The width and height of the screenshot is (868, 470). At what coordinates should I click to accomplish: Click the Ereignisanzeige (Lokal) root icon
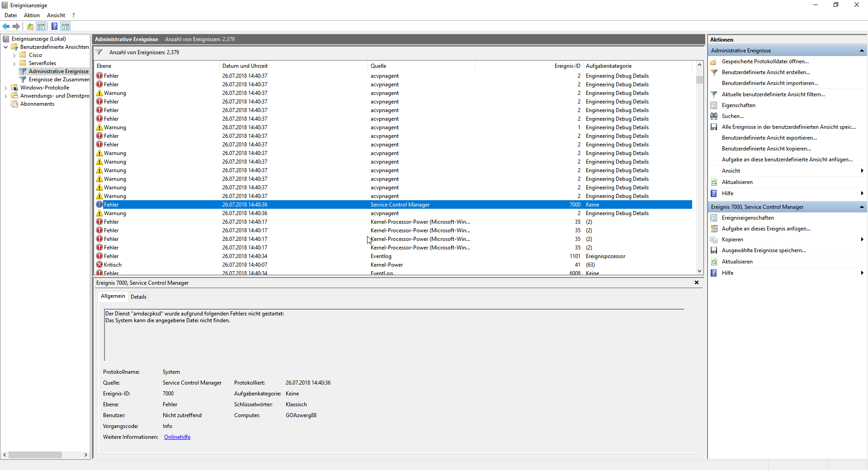click(6, 39)
